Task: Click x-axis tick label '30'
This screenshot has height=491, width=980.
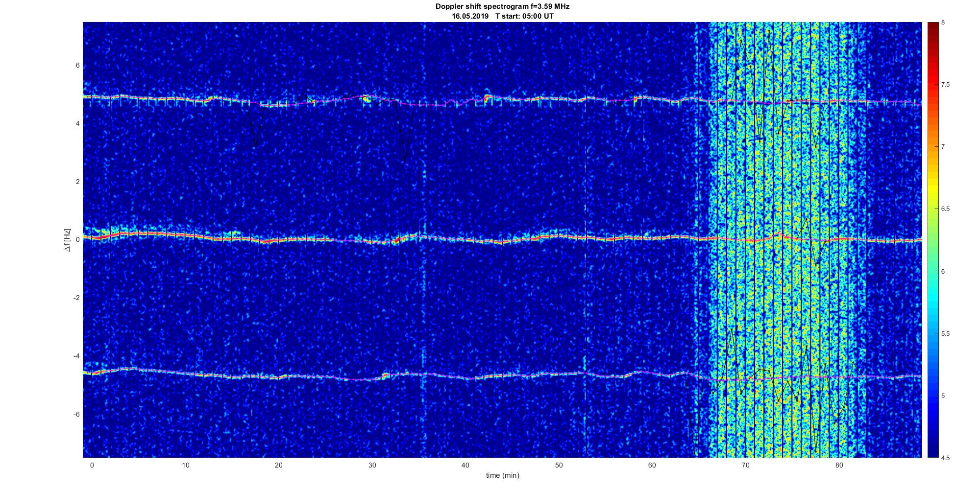Action: coord(372,466)
